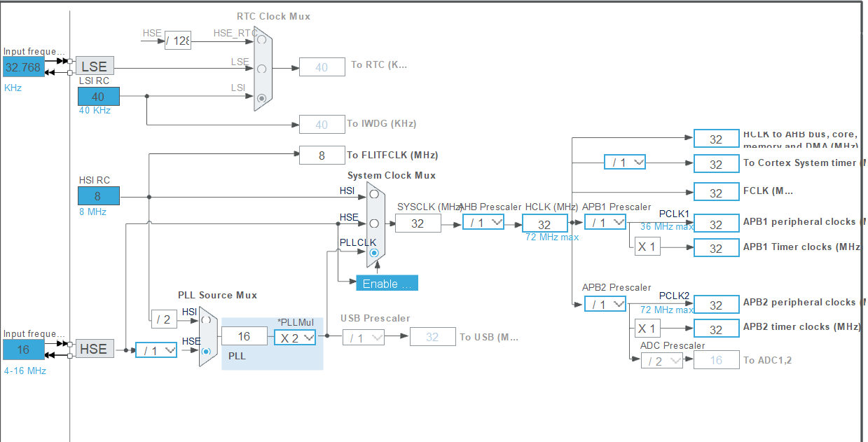Image resolution: width=868 pixels, height=442 pixels.
Task: Open the Cortex System timer prescaler dropdown
Action: (624, 162)
